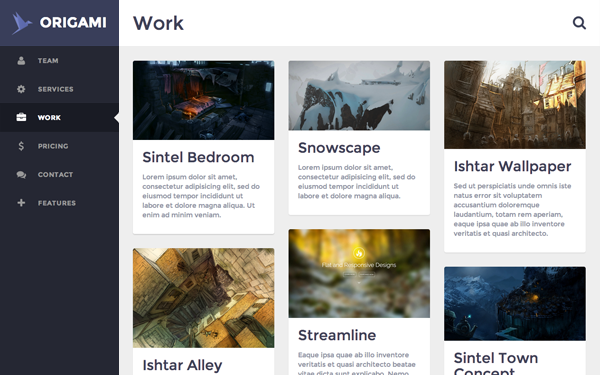Click the Contact chat bubbles icon
The height and width of the screenshot is (375, 600).
21,174
